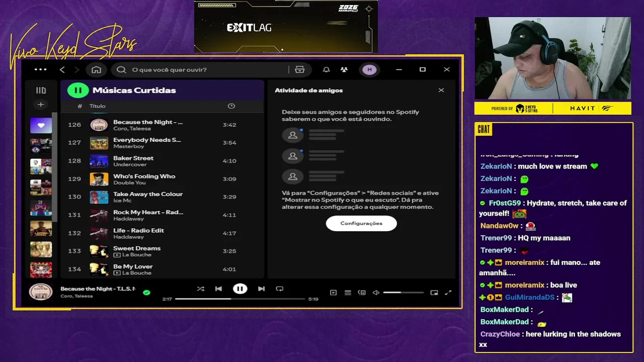Toggle the Now Playing view icon
644x362 pixels.
click(x=333, y=293)
